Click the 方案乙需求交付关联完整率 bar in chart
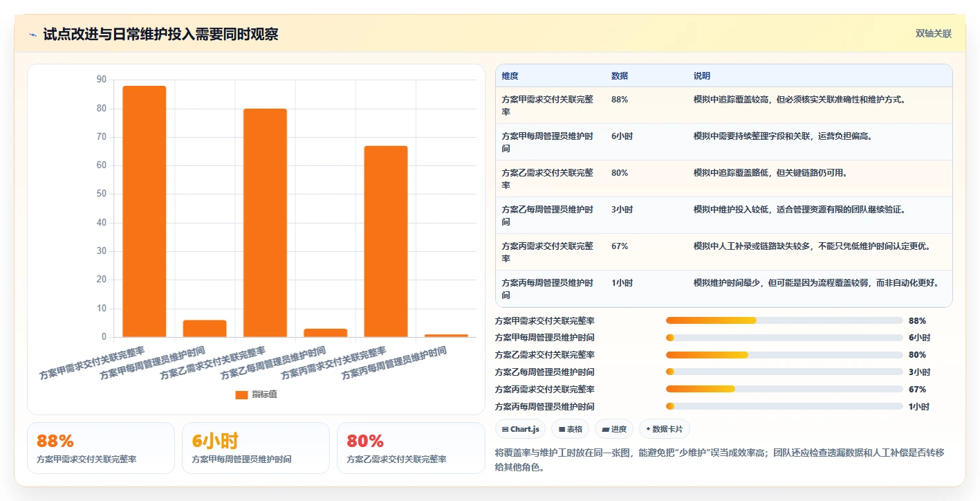The width and height of the screenshot is (980, 501). coord(265,223)
